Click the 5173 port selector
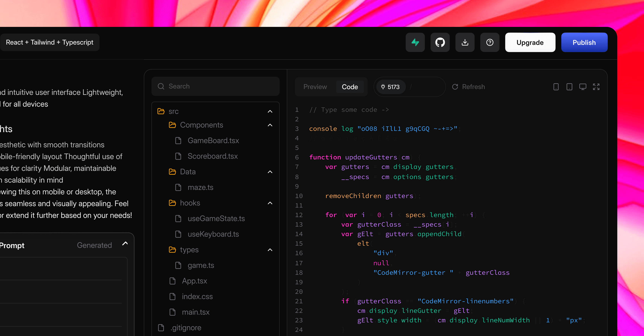The width and height of the screenshot is (644, 336). pos(391,87)
